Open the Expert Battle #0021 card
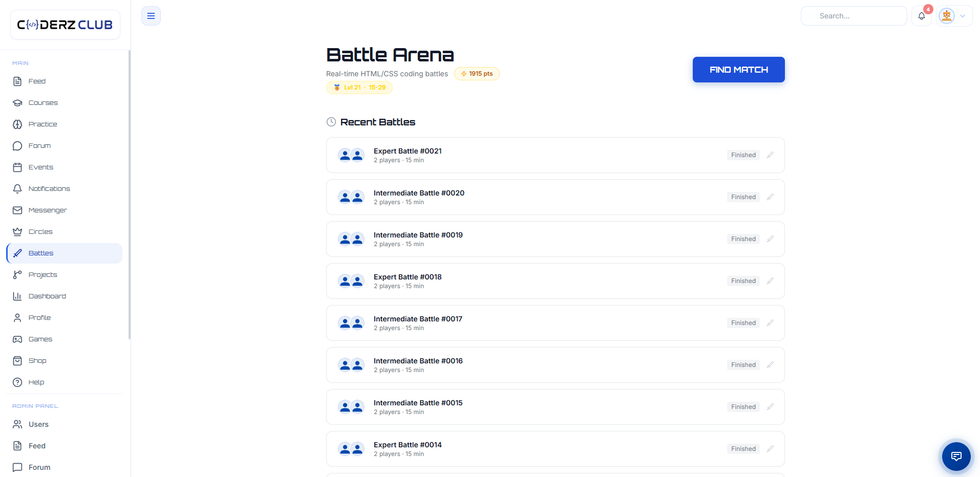 tap(555, 155)
